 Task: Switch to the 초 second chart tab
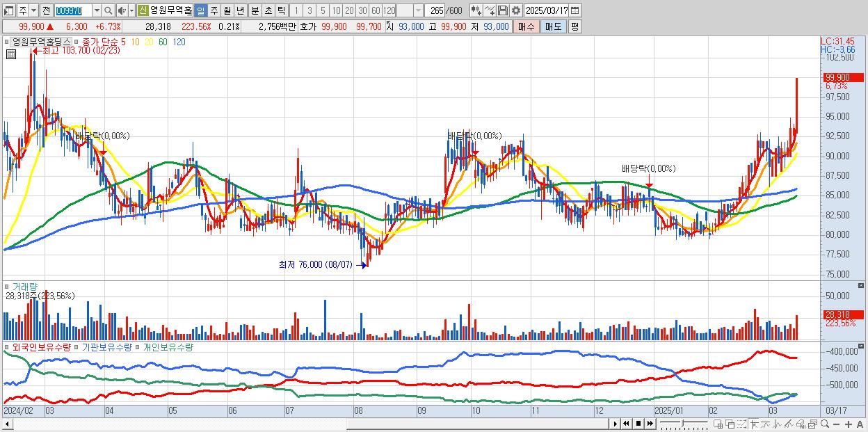coord(268,10)
